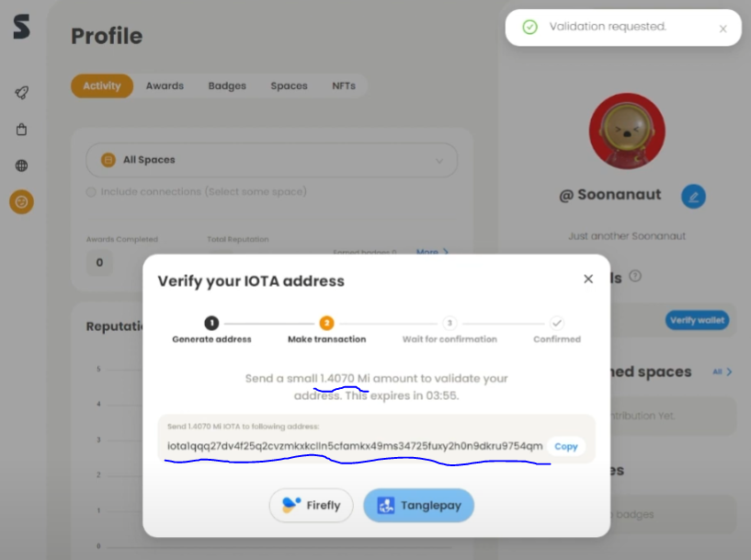Click the Soonaverse S logo
Screen dimensions: 751x560
click(21, 28)
